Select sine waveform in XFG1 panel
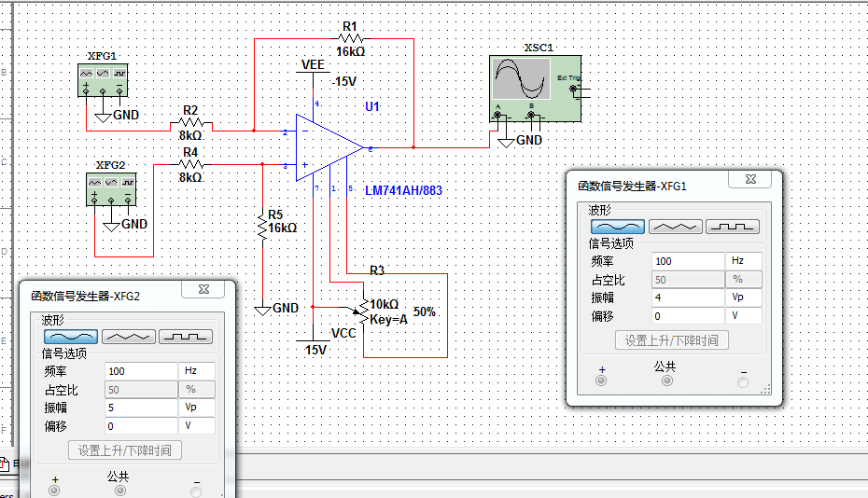The image size is (868, 498). coord(618,227)
